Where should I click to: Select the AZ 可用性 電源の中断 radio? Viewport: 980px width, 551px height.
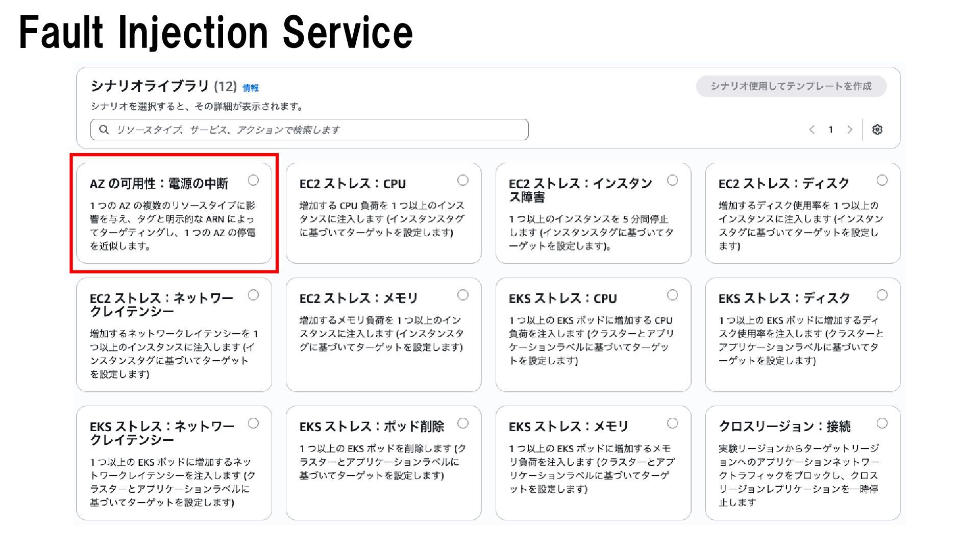point(253,180)
